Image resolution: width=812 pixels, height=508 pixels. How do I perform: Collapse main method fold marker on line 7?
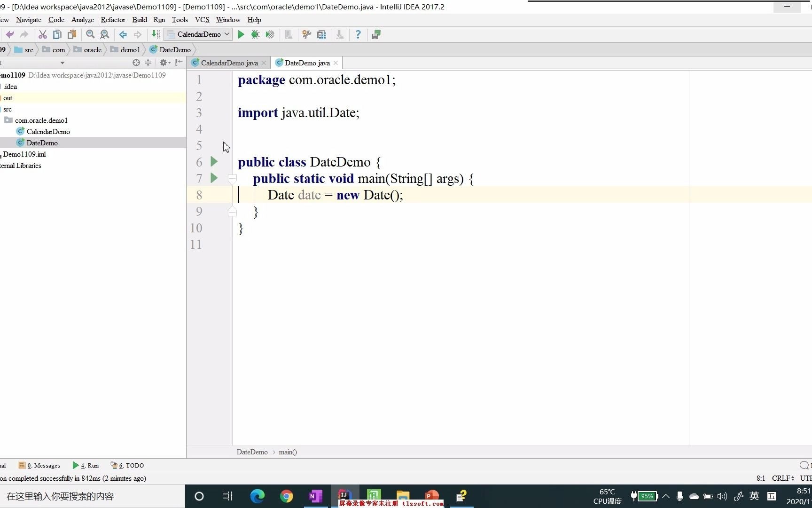[232, 179]
